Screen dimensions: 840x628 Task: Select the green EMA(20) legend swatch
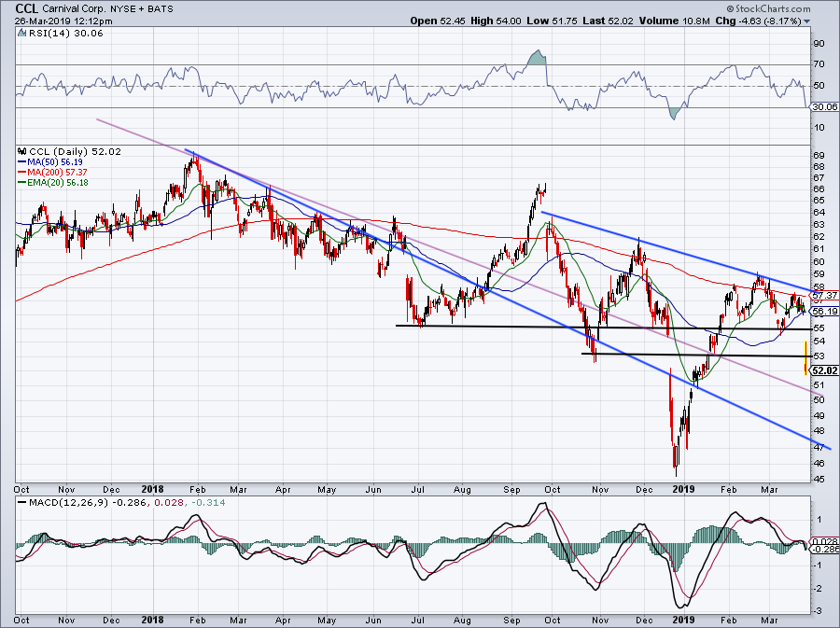tap(21, 183)
